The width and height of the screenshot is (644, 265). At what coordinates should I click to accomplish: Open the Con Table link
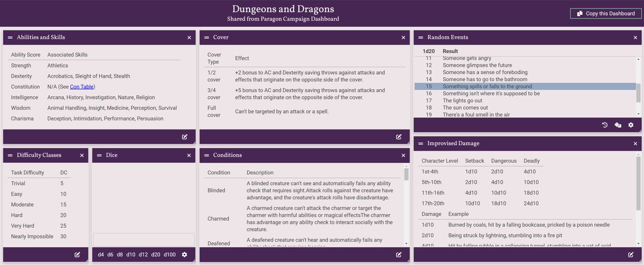pos(82,87)
